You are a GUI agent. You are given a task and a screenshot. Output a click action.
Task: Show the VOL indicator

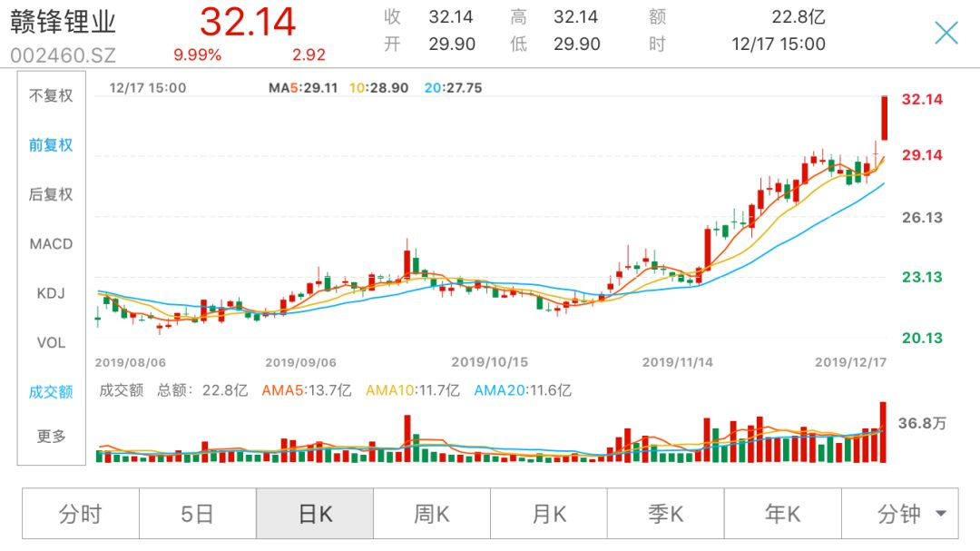click(x=51, y=343)
